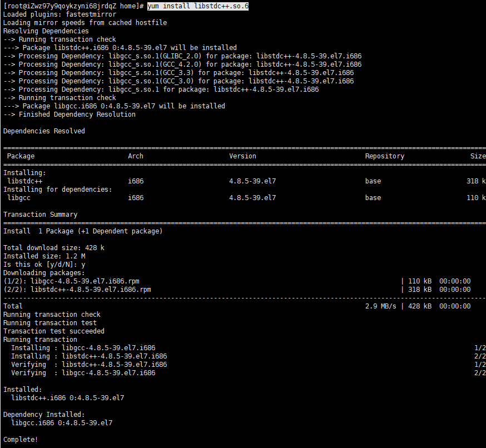Click the '110 k' size value
The width and height of the screenshot is (486, 448).
[476, 198]
